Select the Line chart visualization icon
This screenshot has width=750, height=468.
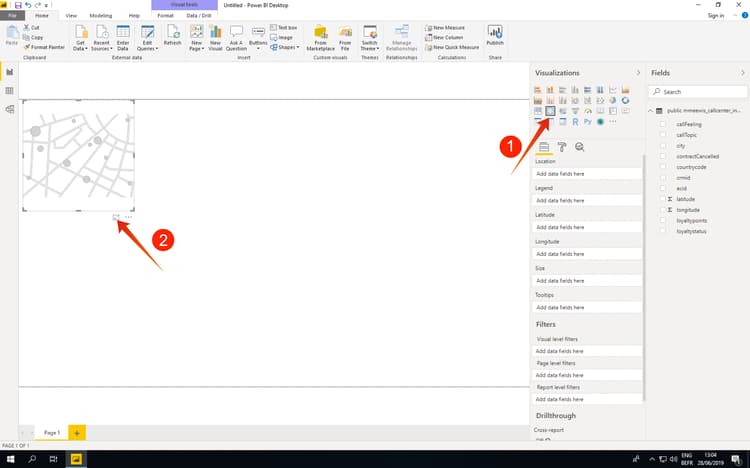tap(613, 90)
